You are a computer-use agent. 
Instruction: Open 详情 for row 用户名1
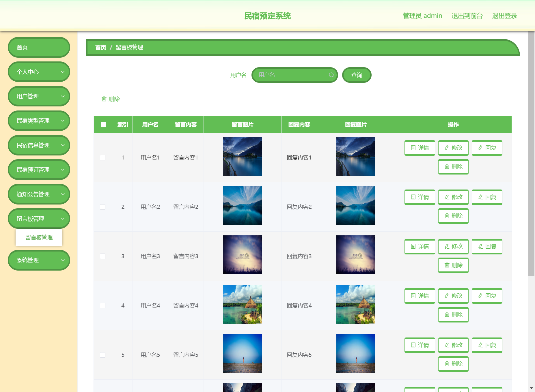(420, 148)
